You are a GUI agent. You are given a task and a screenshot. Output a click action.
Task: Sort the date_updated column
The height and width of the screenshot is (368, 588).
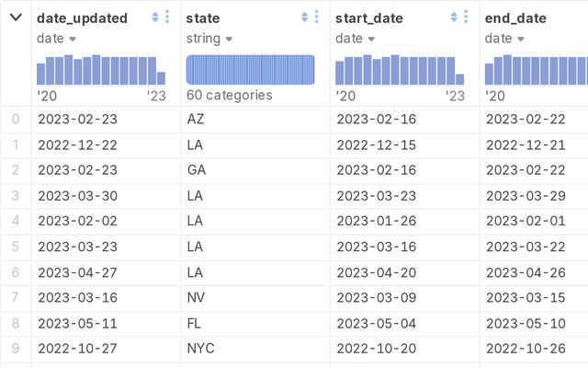click(x=155, y=17)
